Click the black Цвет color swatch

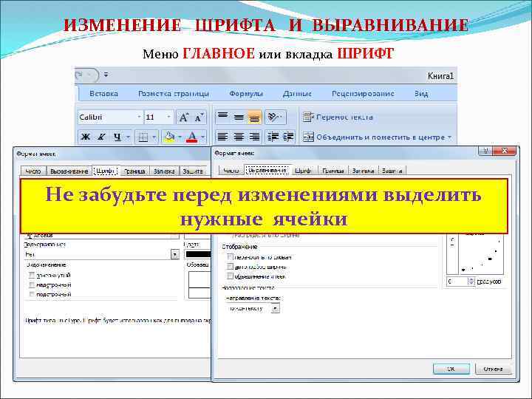pos(198,254)
